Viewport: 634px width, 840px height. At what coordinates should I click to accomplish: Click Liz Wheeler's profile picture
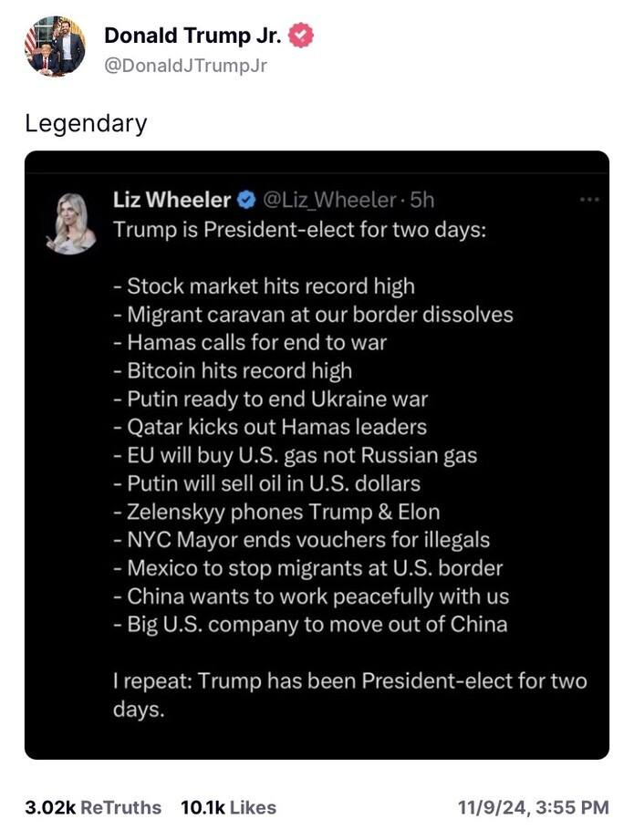coord(70,222)
